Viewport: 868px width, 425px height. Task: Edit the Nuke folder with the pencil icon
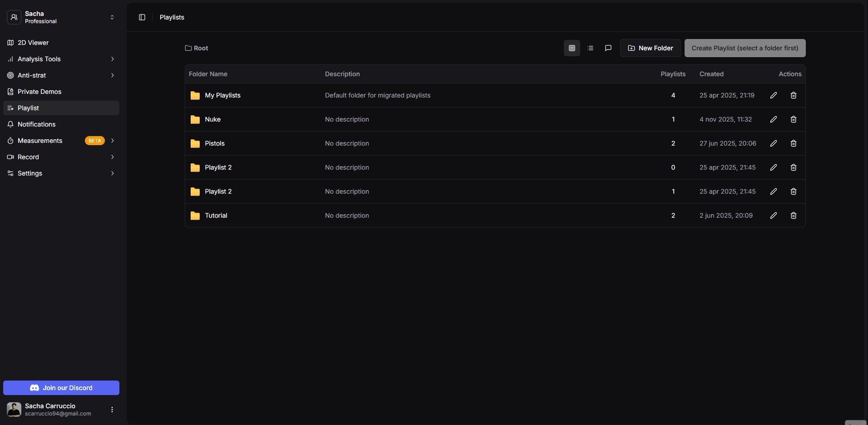point(773,119)
